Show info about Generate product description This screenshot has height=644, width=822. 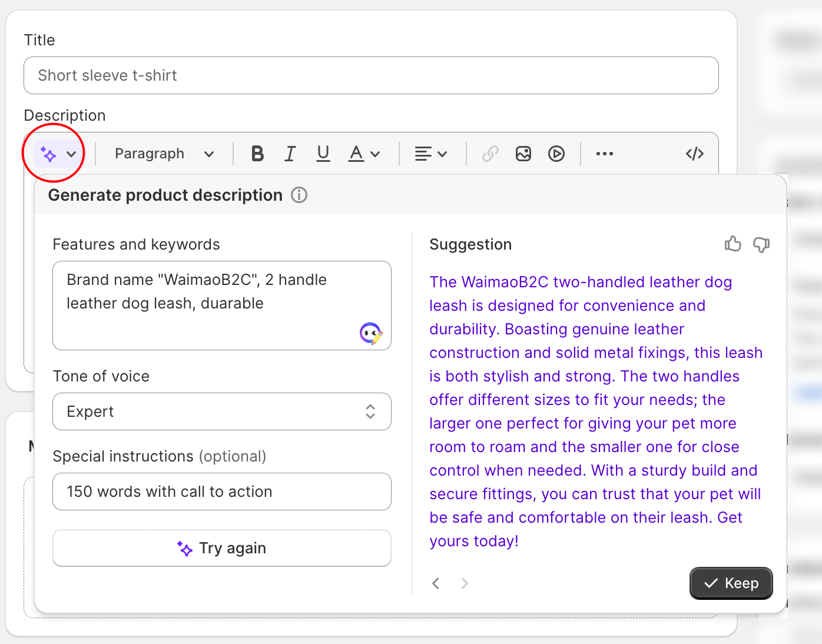[299, 195]
